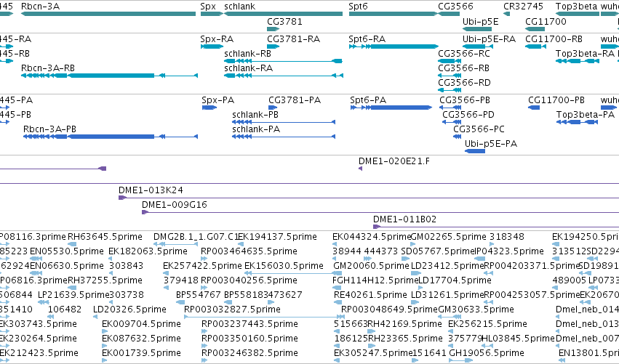Click the EK156030.5prime EST label

(284, 266)
